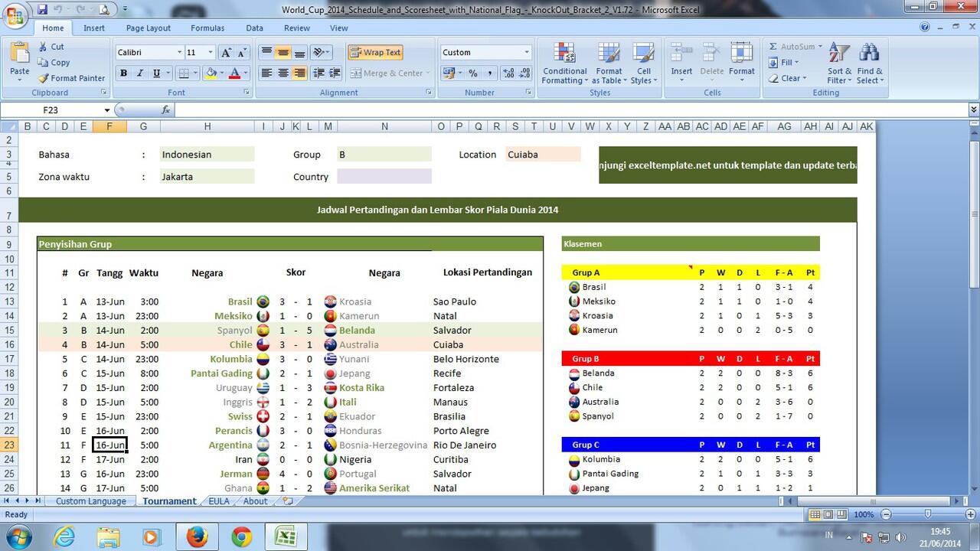Toggle Align Text Right
The width and height of the screenshot is (980, 551).
(x=300, y=73)
